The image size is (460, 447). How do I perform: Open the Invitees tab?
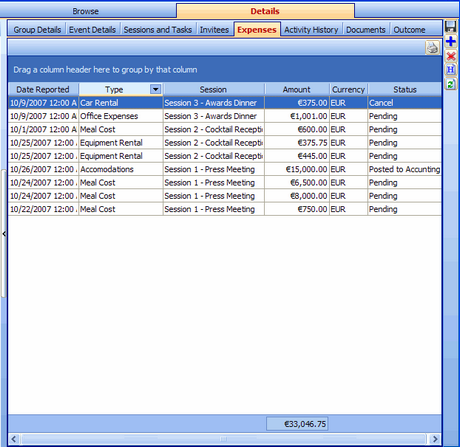click(214, 30)
